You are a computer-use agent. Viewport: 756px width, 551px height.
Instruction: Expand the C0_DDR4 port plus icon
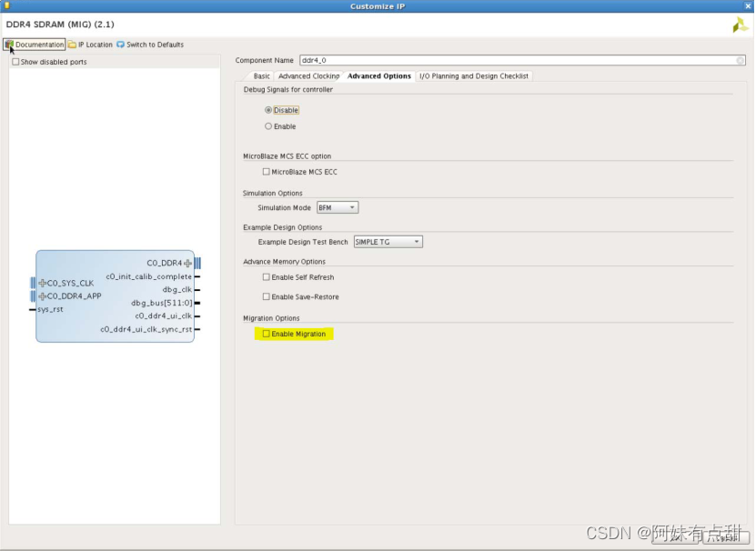[187, 263]
